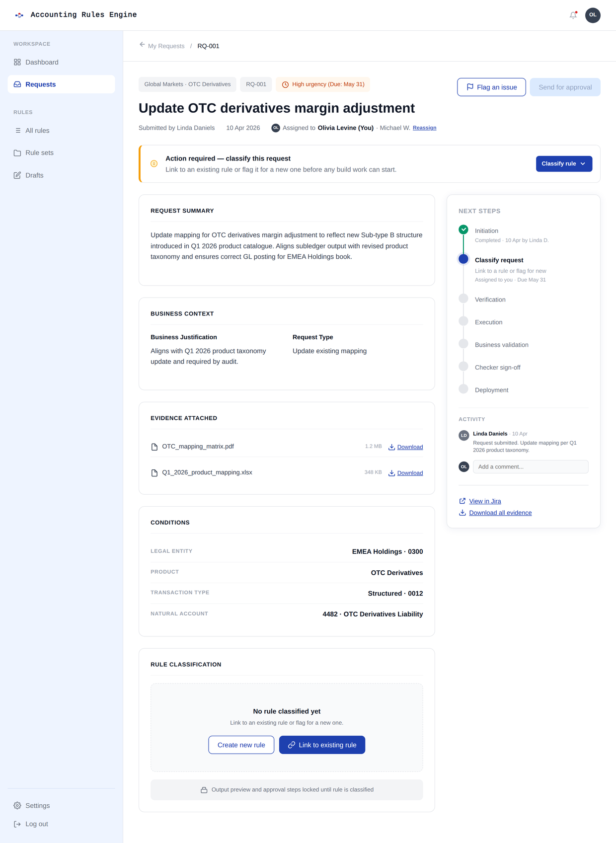Click the external link icon for View in Jira
The width and height of the screenshot is (616, 843).
click(x=462, y=501)
